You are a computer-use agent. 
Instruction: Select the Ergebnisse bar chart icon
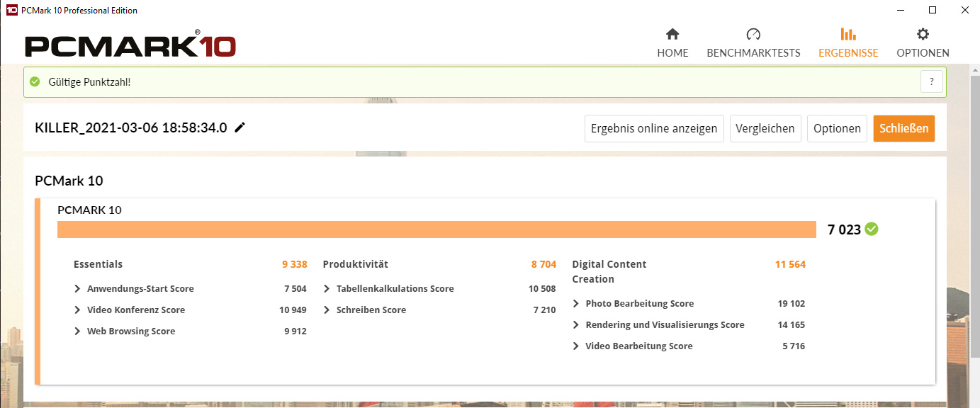[847, 34]
